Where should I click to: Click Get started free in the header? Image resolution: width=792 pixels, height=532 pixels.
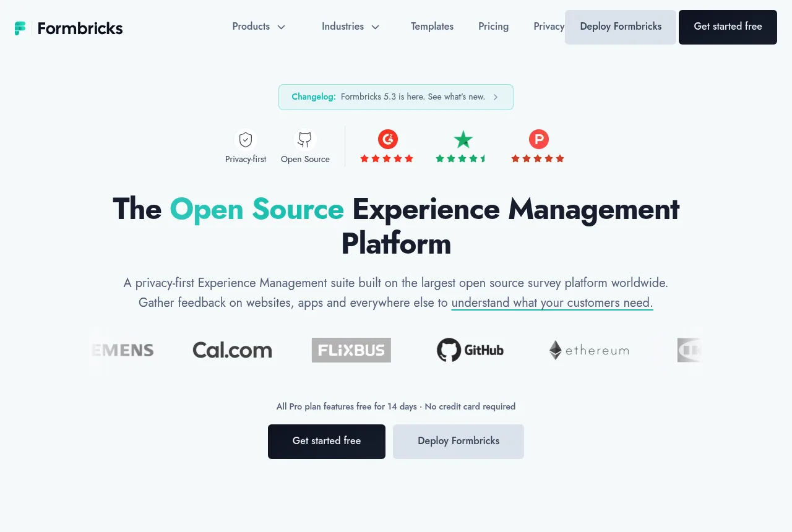tap(728, 27)
